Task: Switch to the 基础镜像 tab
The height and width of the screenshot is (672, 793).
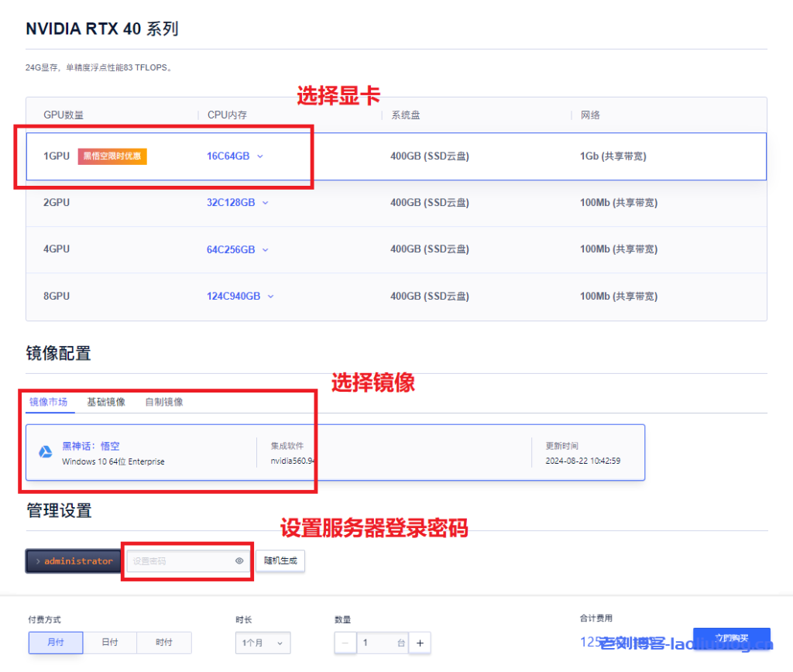Action: (105, 402)
